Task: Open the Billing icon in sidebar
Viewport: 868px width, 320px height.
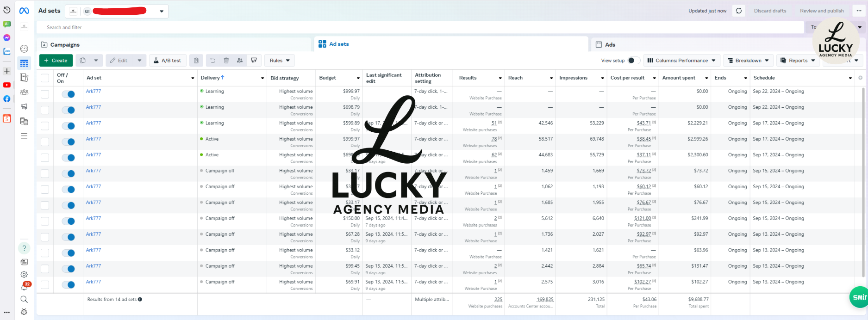Action: coord(24,121)
